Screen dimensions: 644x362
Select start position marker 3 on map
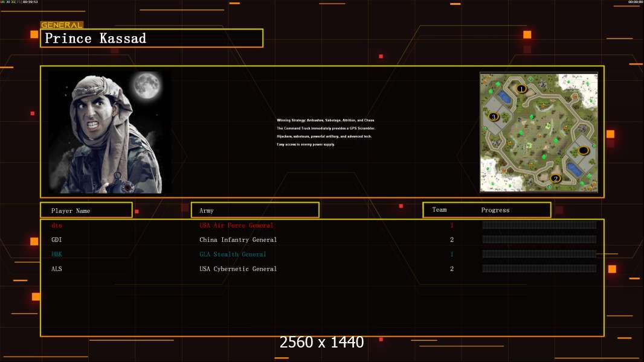[x=494, y=116]
